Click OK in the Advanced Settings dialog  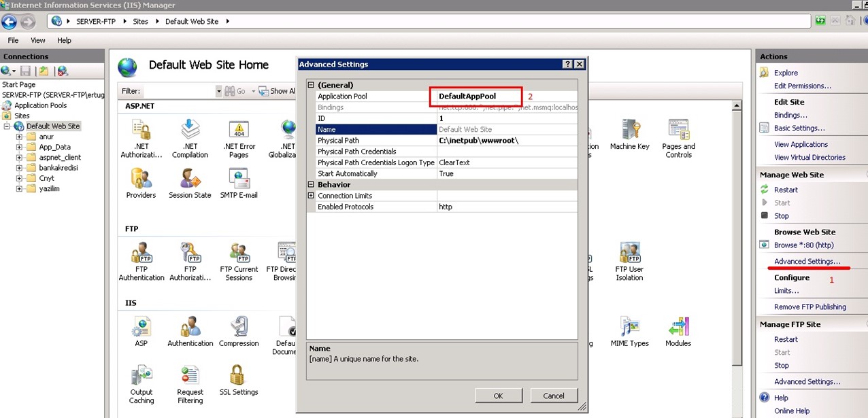tap(498, 396)
